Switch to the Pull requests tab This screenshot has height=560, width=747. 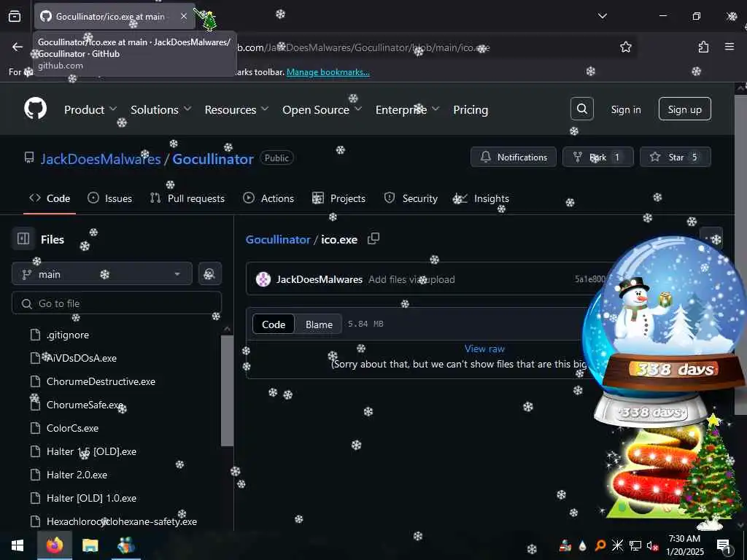[187, 198]
